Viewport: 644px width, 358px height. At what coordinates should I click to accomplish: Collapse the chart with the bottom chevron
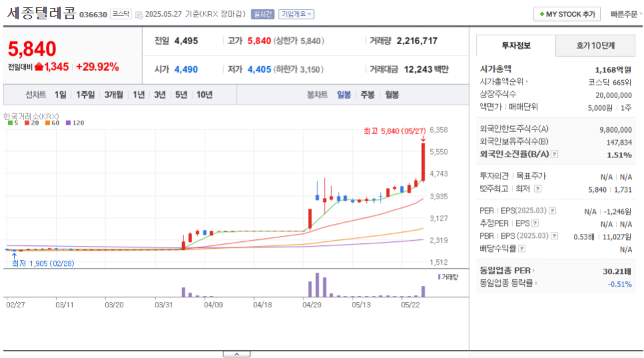click(x=237, y=354)
